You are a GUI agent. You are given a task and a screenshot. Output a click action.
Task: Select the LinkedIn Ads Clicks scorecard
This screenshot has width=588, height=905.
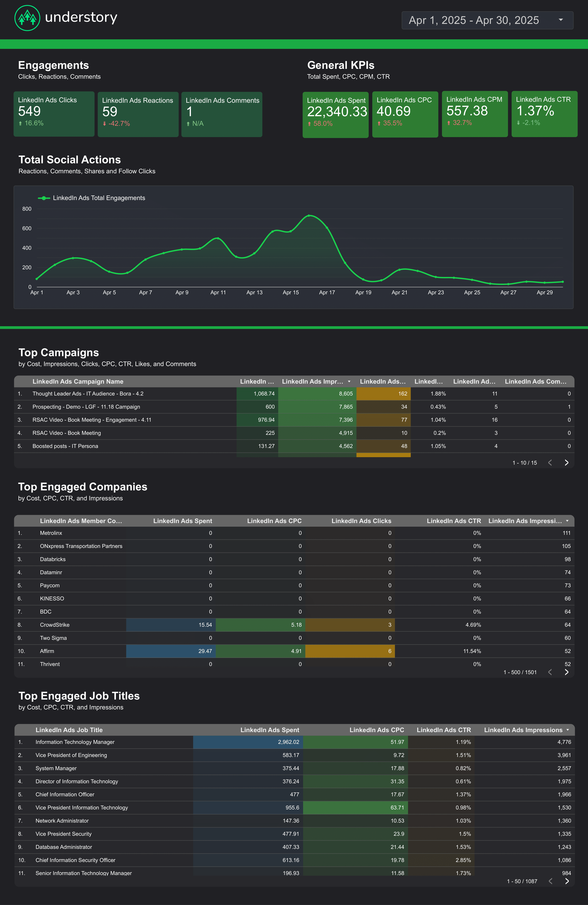[54, 114]
